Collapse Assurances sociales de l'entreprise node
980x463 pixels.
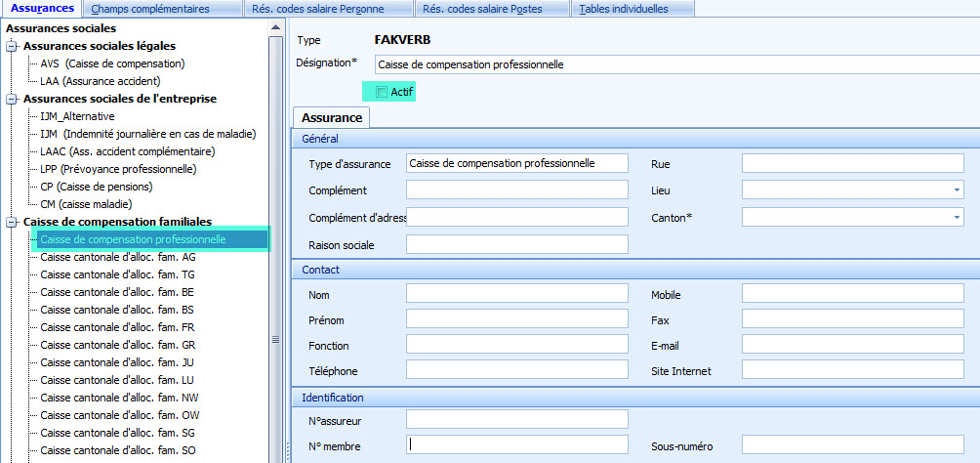tap(11, 99)
